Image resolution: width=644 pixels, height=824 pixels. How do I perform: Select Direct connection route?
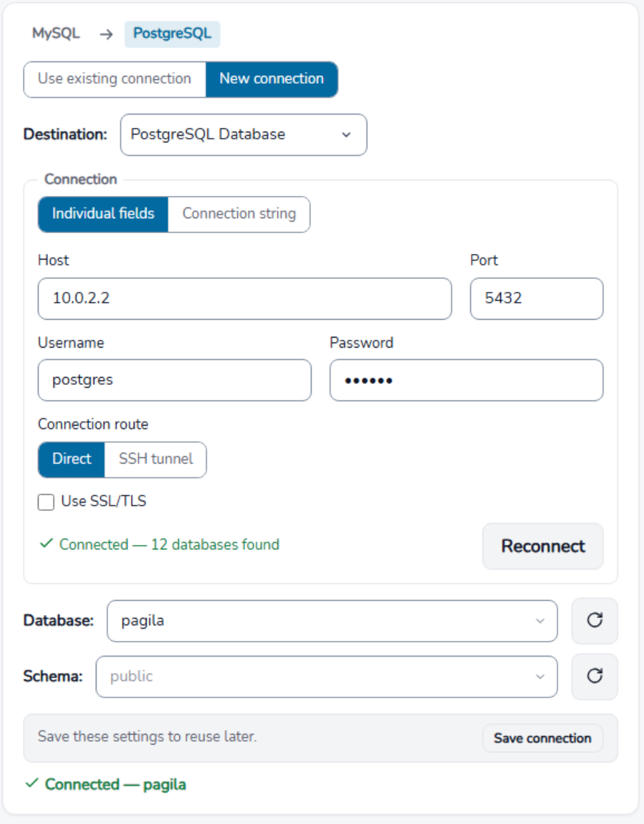coord(71,459)
